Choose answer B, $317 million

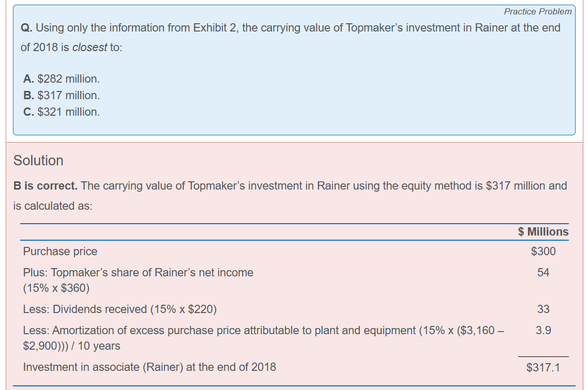tap(62, 96)
